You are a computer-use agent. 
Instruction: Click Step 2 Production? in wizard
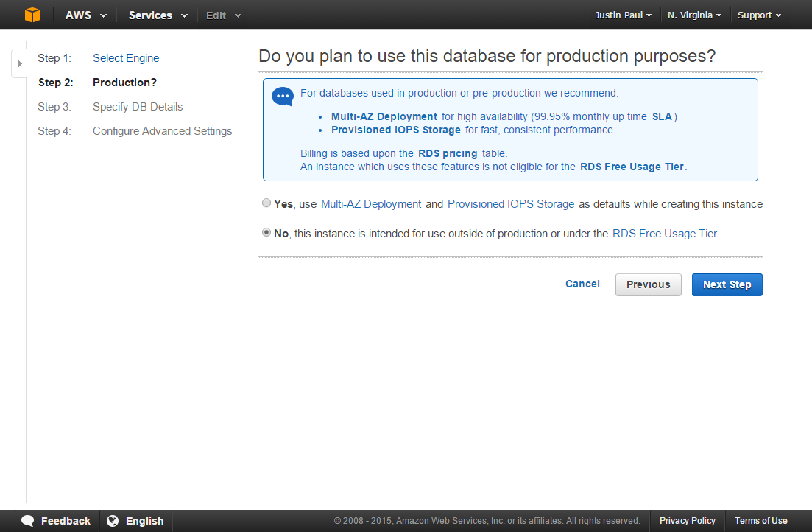(124, 83)
